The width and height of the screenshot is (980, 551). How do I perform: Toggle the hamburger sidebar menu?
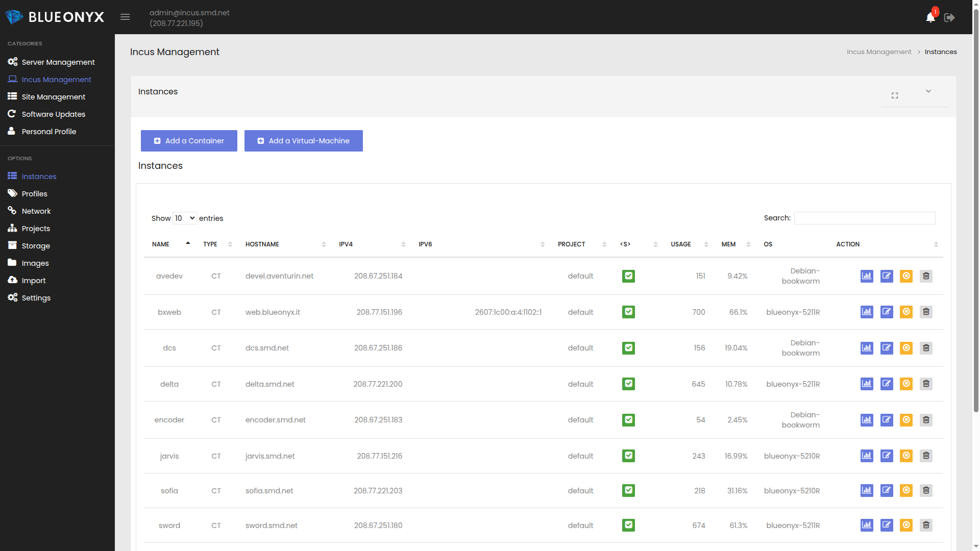point(125,17)
